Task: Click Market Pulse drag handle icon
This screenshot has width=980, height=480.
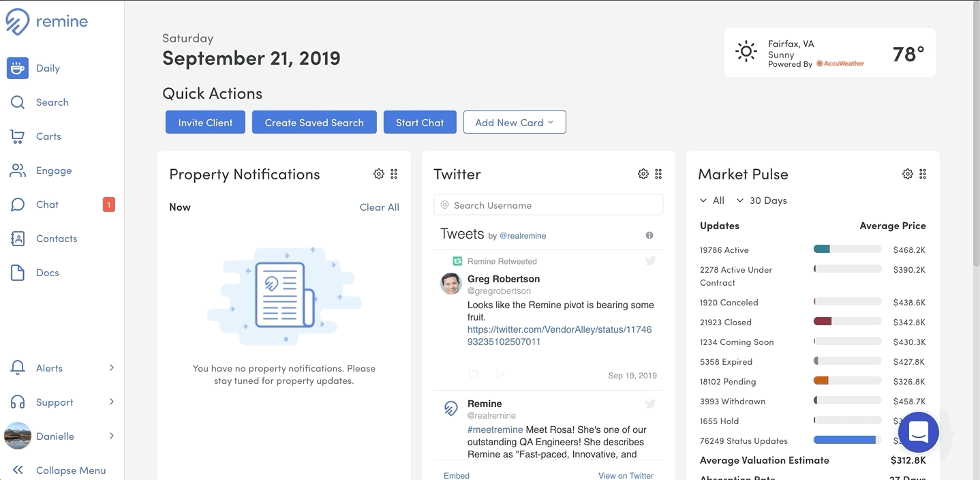Action: point(923,174)
